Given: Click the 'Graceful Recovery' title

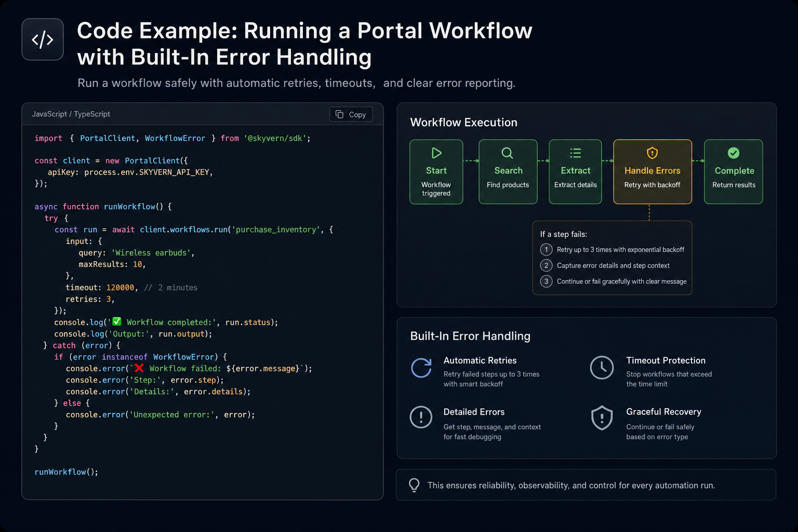Looking at the screenshot, I should pyautogui.click(x=663, y=412).
